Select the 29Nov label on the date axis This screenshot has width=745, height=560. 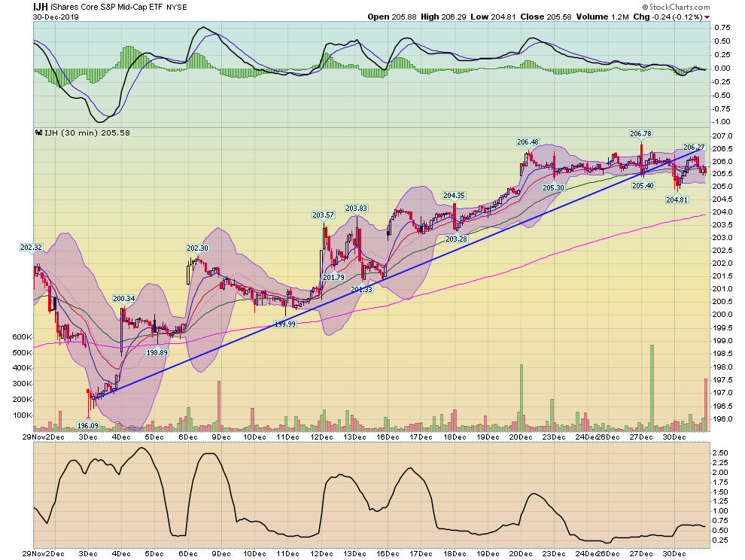click(34, 435)
